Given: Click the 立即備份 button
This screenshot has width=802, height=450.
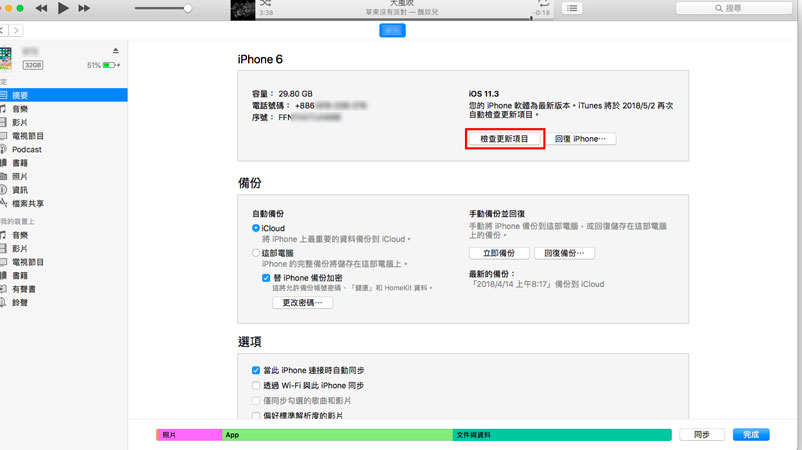Looking at the screenshot, I should [x=499, y=253].
